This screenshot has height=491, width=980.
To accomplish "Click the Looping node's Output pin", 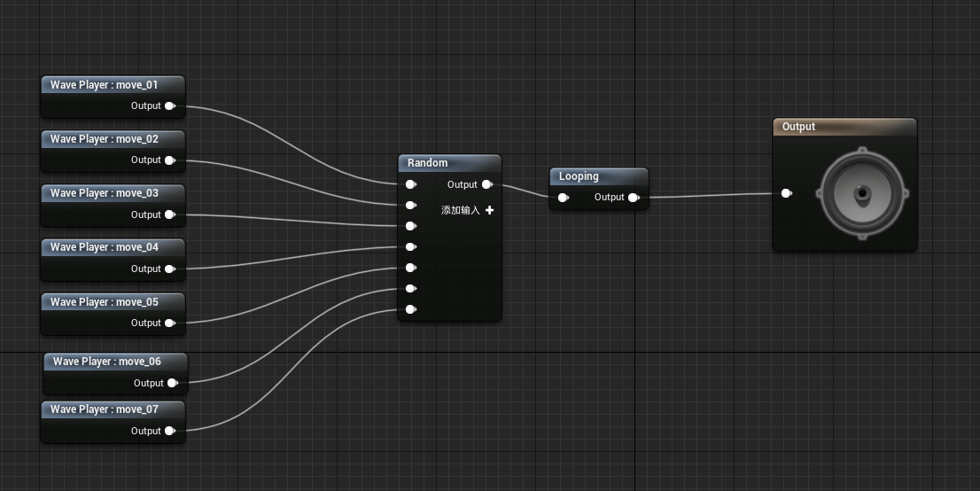I will coord(633,198).
